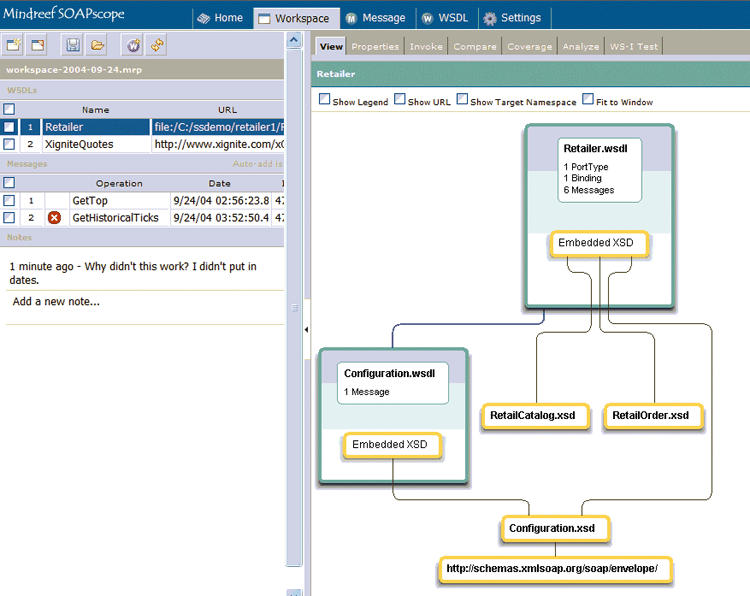Select the XigniteQuotes WSDL name
750x596 pixels.
(x=96, y=144)
